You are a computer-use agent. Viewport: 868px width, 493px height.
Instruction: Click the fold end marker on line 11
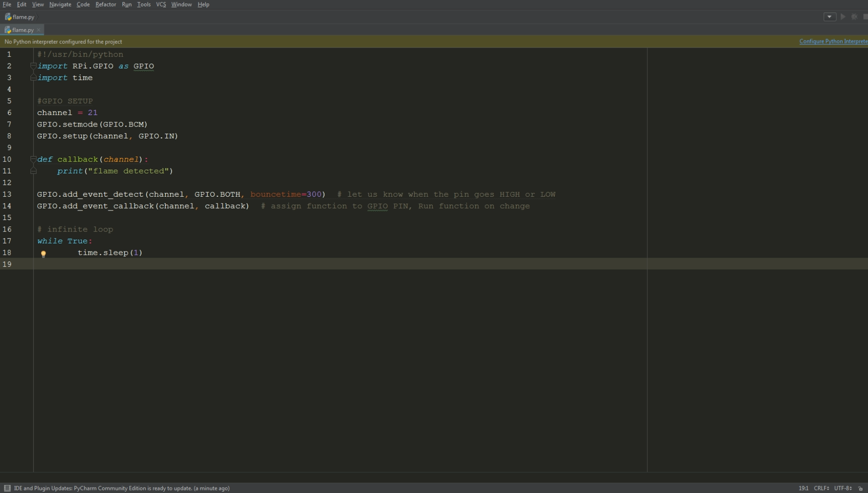[33, 171]
